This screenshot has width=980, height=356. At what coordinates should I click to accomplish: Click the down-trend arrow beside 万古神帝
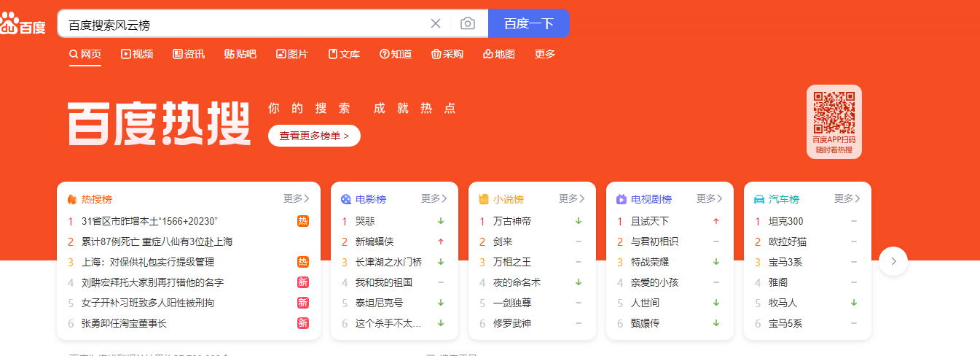coord(579,221)
